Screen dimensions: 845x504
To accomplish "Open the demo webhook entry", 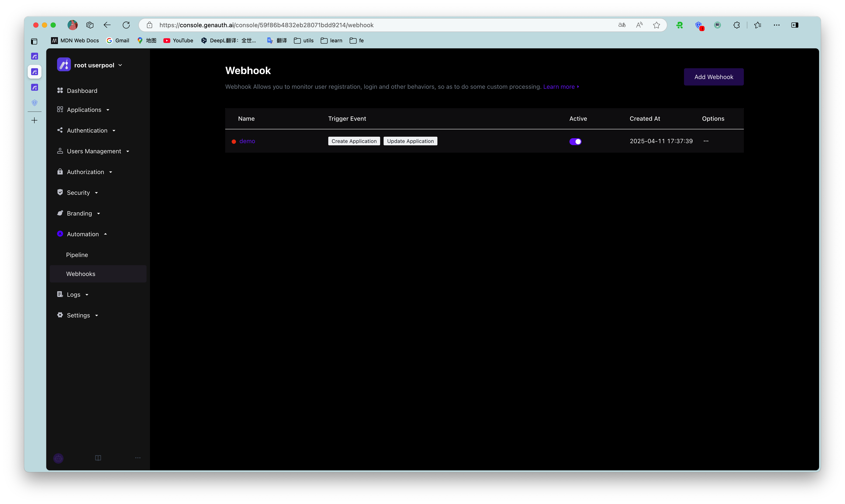I will tap(247, 141).
